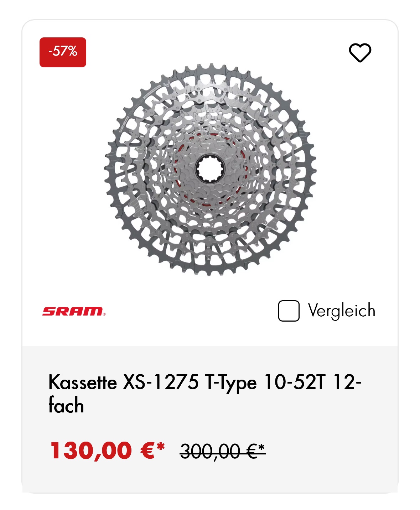The width and height of the screenshot is (420, 510).
Task: Add the cassette to the wishlist via the heart icon
Action: 360,53
